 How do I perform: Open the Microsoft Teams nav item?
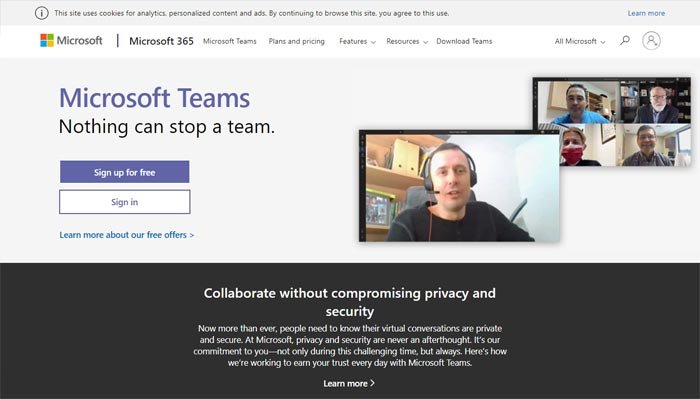point(229,41)
